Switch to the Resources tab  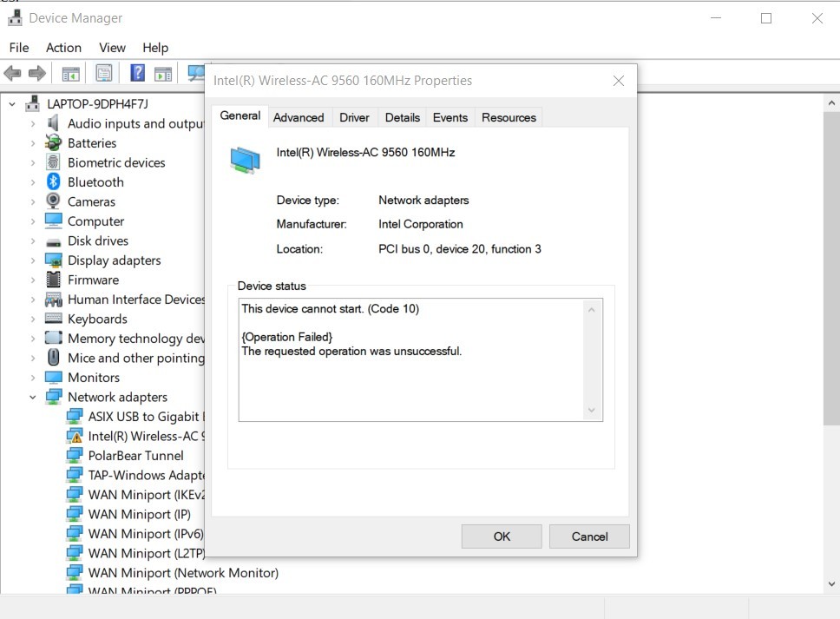coord(509,117)
